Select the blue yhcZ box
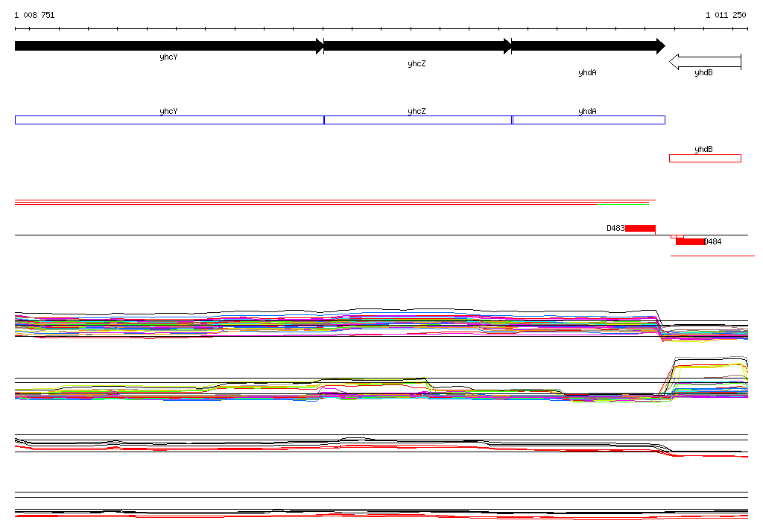This screenshot has height=532, width=763. tap(418, 120)
